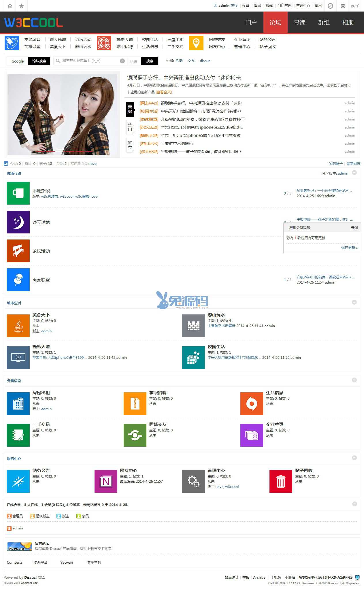Click the red lifebuoy nav icon
This screenshot has width=364, height=600.
pyautogui.click(x=104, y=43)
